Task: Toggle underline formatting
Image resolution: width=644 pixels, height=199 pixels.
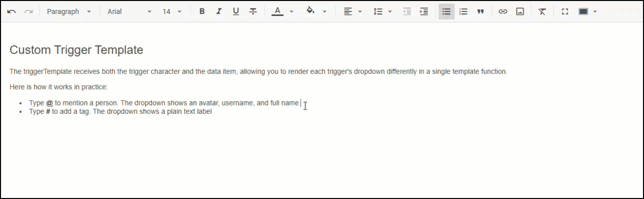Action: 236,11
